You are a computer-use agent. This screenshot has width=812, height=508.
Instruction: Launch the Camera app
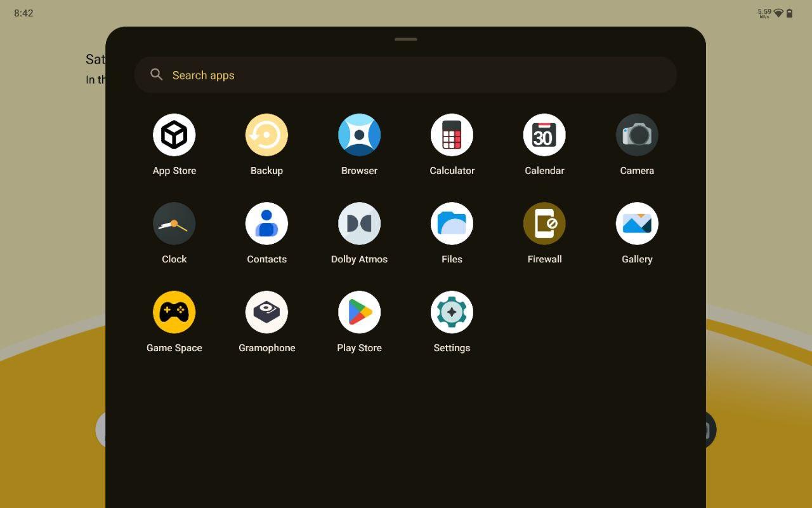tap(637, 135)
